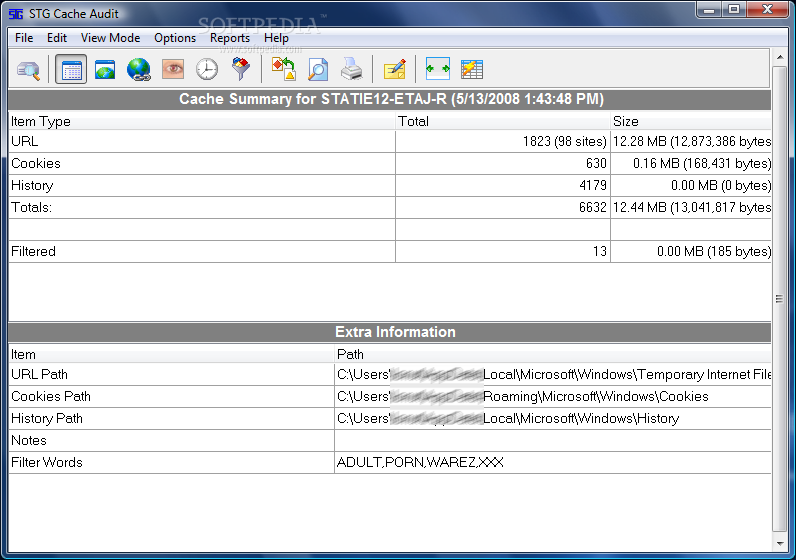The width and height of the screenshot is (796, 560).
Task: Click the Item Type column header
Action: point(202,121)
